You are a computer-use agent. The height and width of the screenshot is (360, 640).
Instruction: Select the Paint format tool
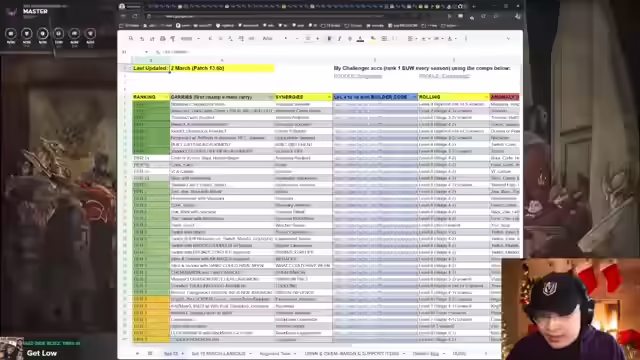coord(173,39)
